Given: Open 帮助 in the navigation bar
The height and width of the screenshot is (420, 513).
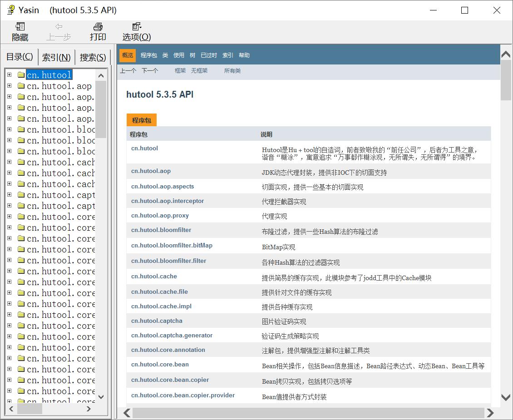Looking at the screenshot, I should click(x=244, y=55).
